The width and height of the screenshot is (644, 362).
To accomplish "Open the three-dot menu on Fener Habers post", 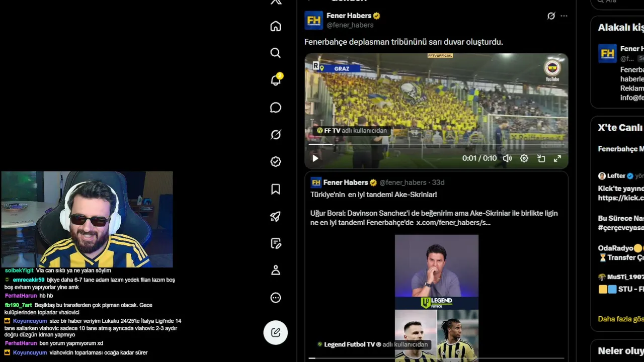I will (x=564, y=16).
